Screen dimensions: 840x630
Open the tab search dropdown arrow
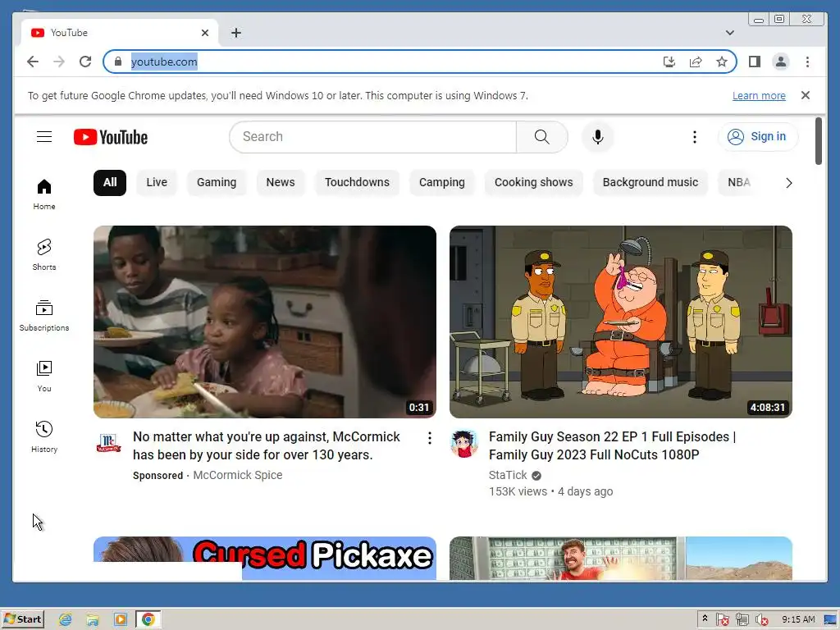(x=729, y=33)
